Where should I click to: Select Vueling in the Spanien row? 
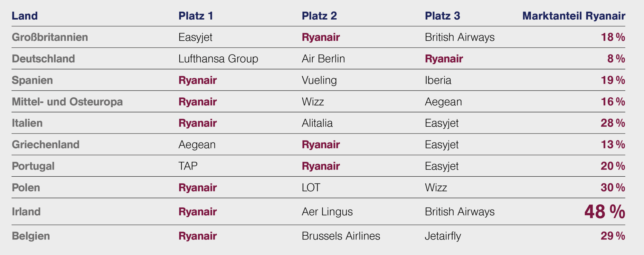[x=319, y=80]
